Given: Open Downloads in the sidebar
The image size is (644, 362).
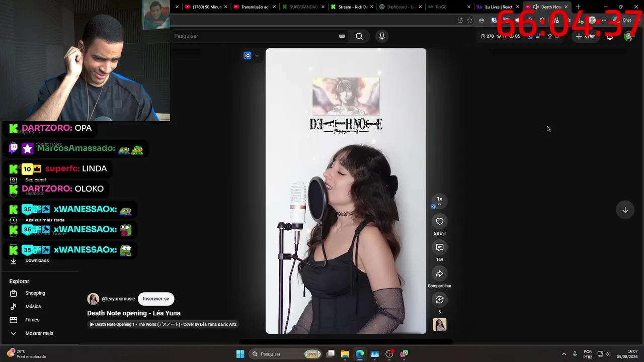Looking at the screenshot, I should [37, 260].
